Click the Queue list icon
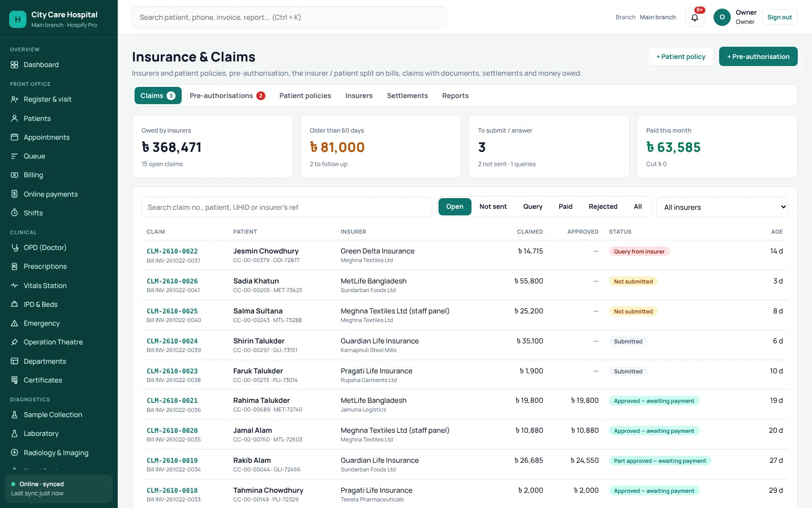This screenshot has width=812, height=508. (14, 156)
